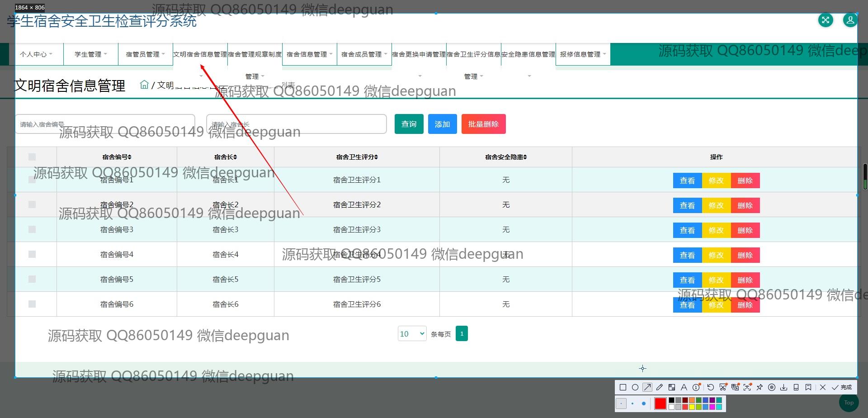The height and width of the screenshot is (418, 868).
Task: Select the mosaic blur tool
Action: coord(672,387)
